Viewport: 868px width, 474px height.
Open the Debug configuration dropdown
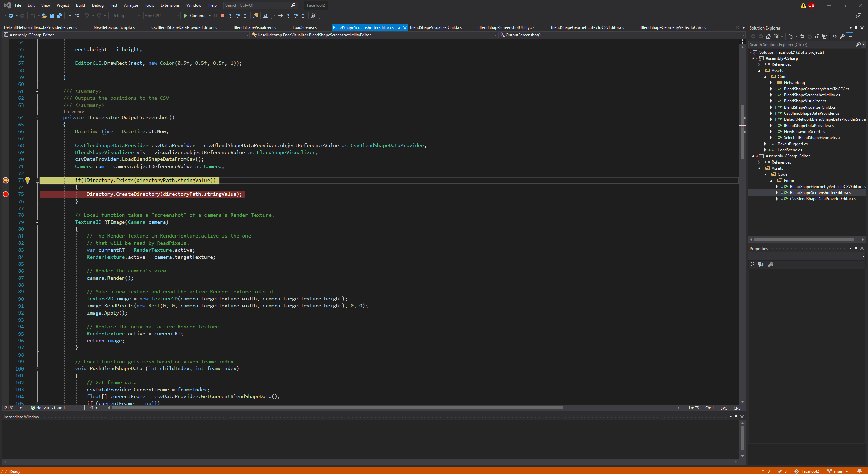pos(126,16)
